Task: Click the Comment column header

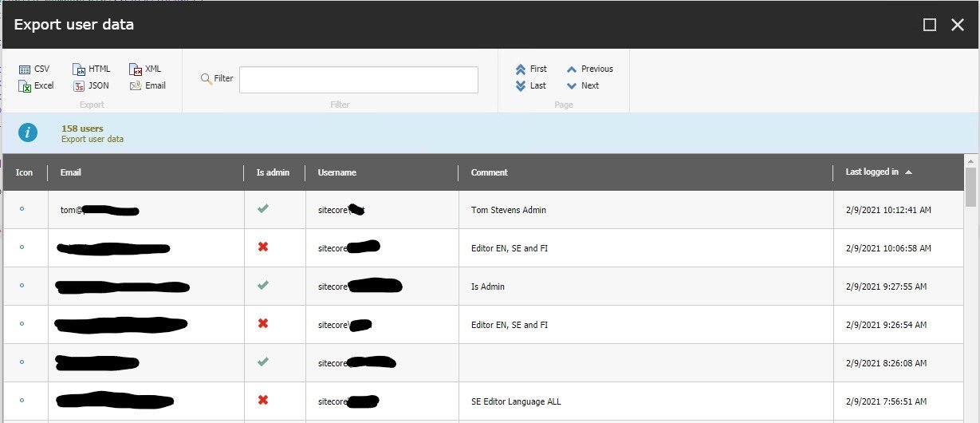Action: pyautogui.click(x=489, y=172)
